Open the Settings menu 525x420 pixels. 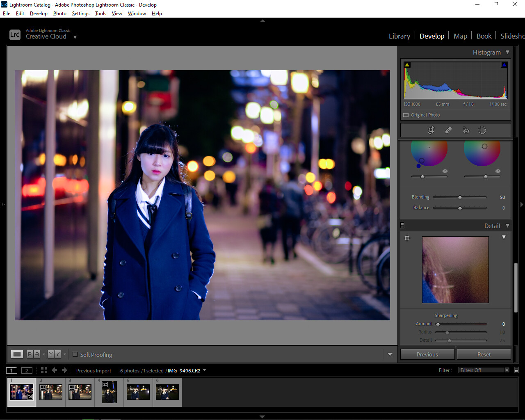pos(80,14)
